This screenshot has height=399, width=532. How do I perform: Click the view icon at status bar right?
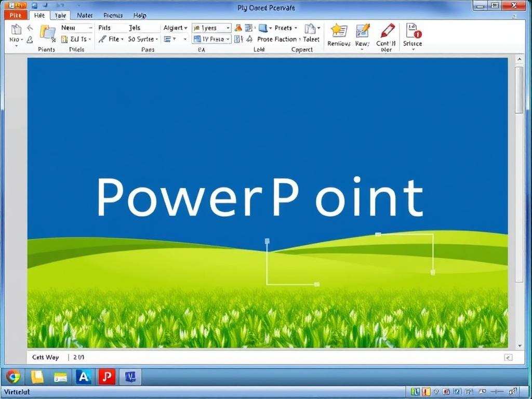coord(508,357)
